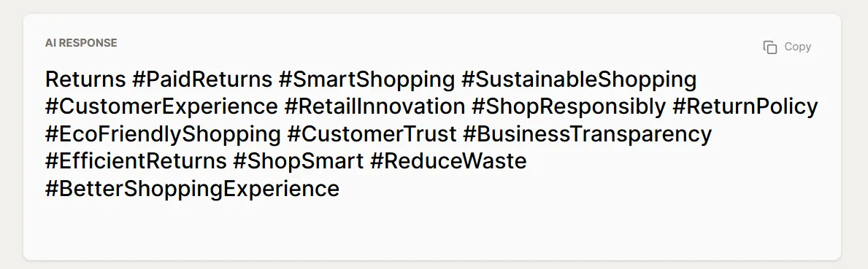Click the word Returns starting the response
This screenshot has height=269, width=868.
pos(85,79)
